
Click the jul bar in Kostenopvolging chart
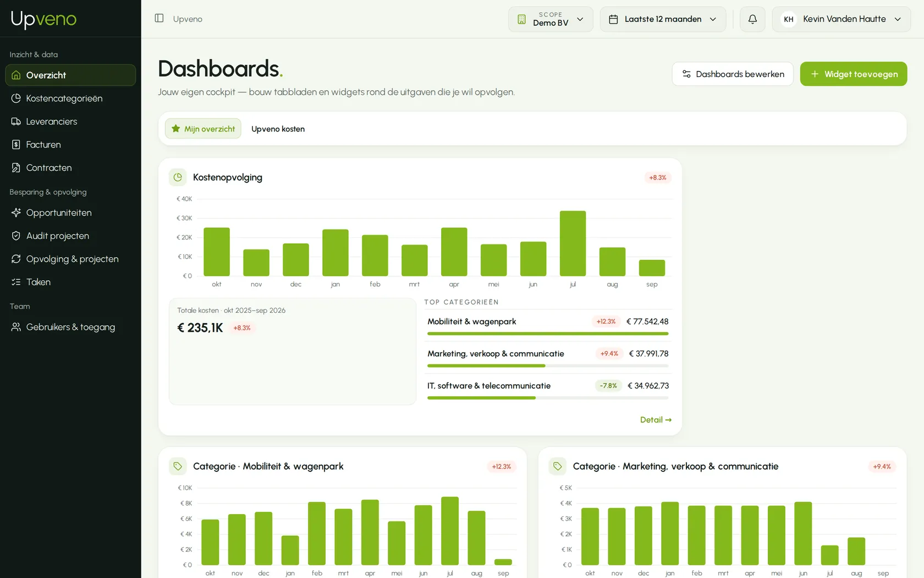pyautogui.click(x=573, y=243)
